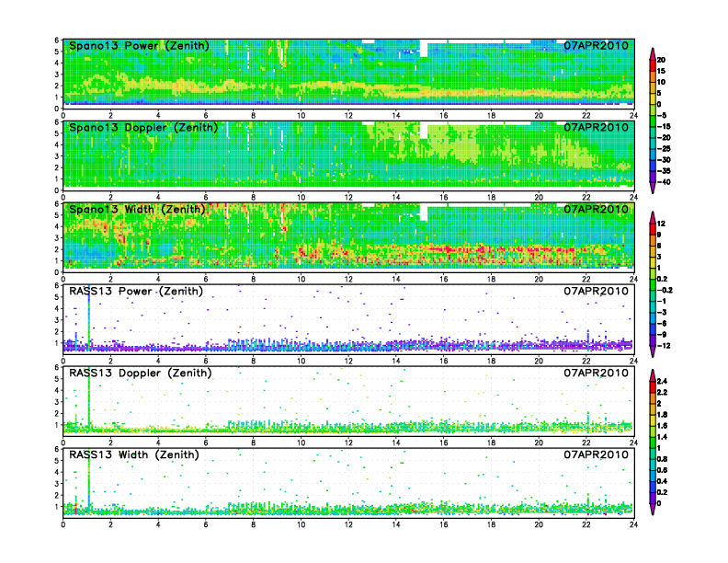
Task: Click the 'RASS13 Width (Zenith)' panel title
Action: tap(133, 454)
